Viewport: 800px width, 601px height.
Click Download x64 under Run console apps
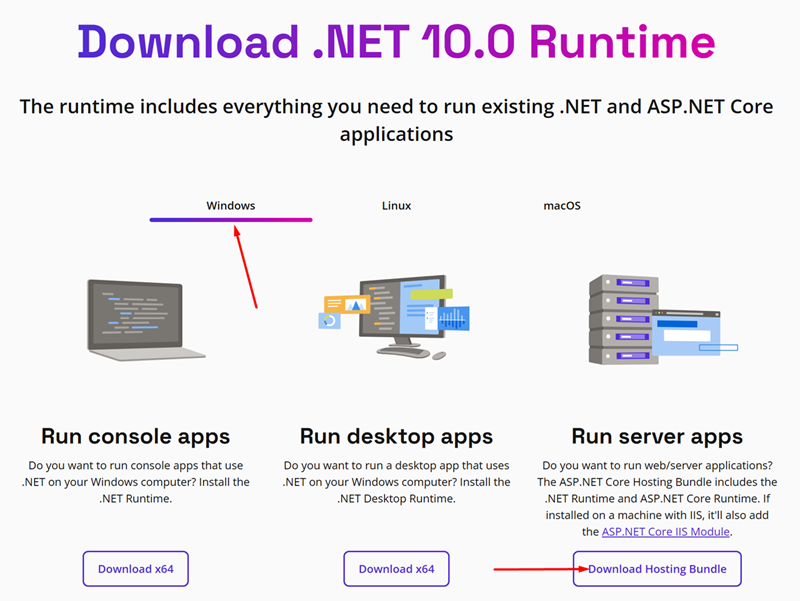(x=136, y=569)
